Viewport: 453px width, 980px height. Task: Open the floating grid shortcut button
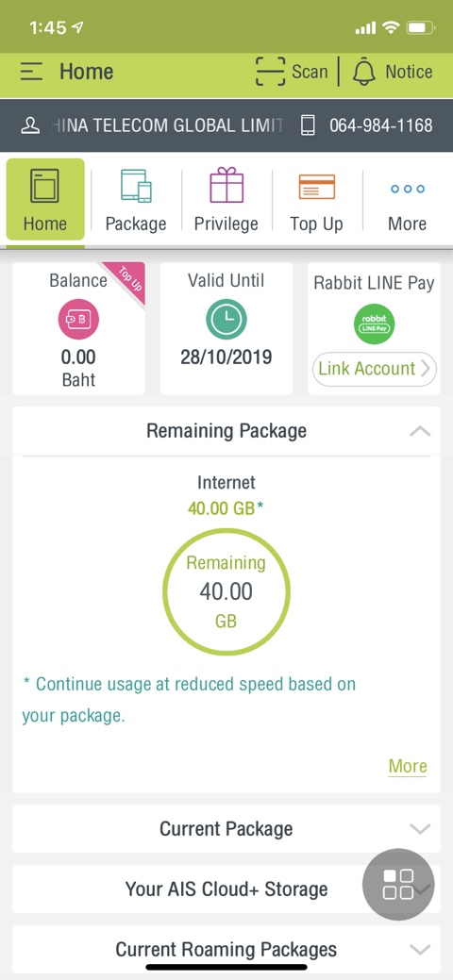tap(398, 884)
